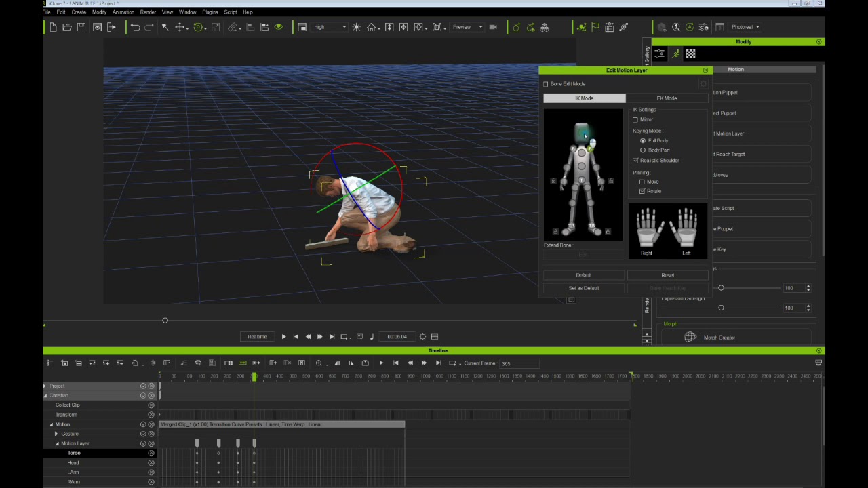Click the player settings gear icon
This screenshot has height=488, width=868.
422,336
